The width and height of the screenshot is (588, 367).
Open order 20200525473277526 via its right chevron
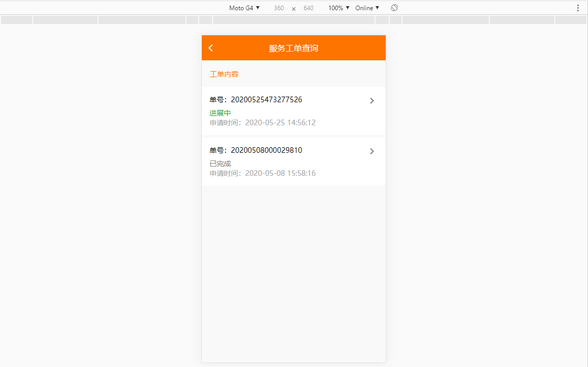point(372,101)
